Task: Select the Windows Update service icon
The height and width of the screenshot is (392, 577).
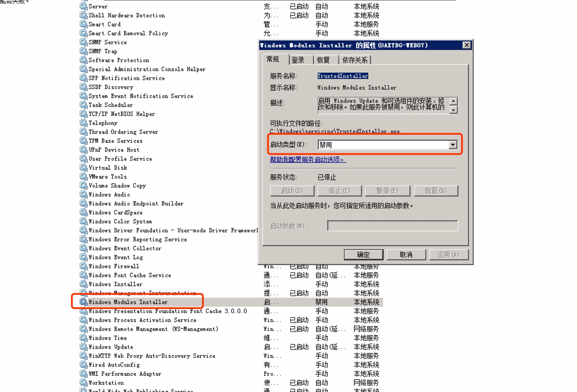Action: (83, 347)
